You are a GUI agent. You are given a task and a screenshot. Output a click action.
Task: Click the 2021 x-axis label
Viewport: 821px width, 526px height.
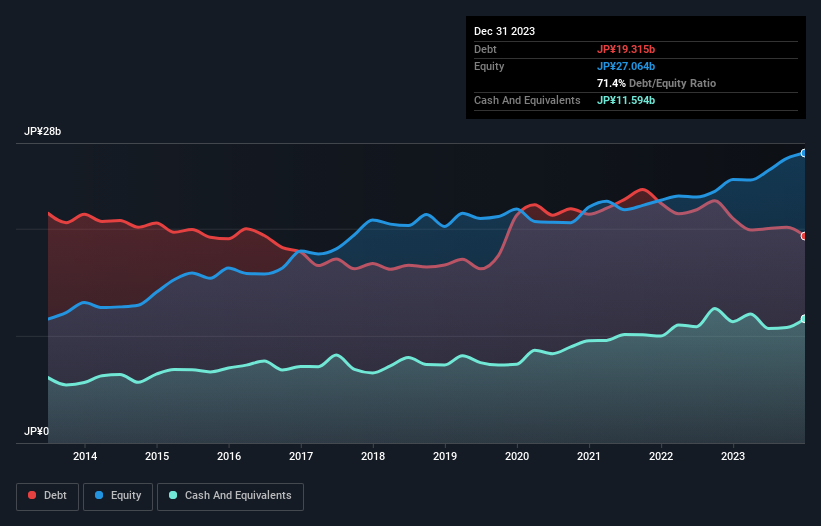pyautogui.click(x=589, y=456)
